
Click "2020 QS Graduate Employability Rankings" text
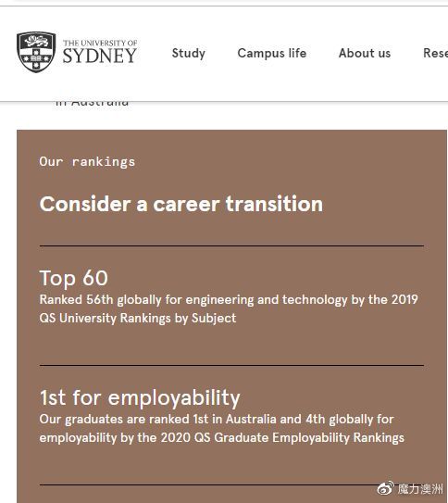[282, 438]
